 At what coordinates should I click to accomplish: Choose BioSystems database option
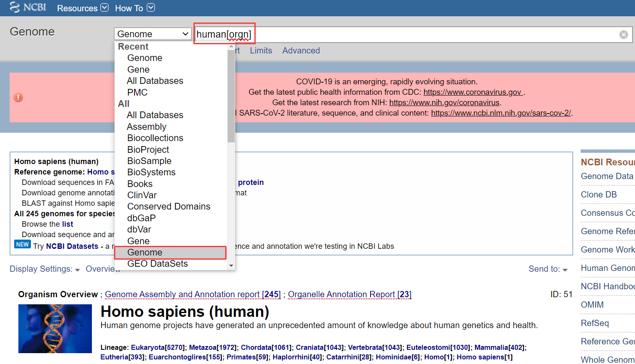pyautogui.click(x=151, y=172)
